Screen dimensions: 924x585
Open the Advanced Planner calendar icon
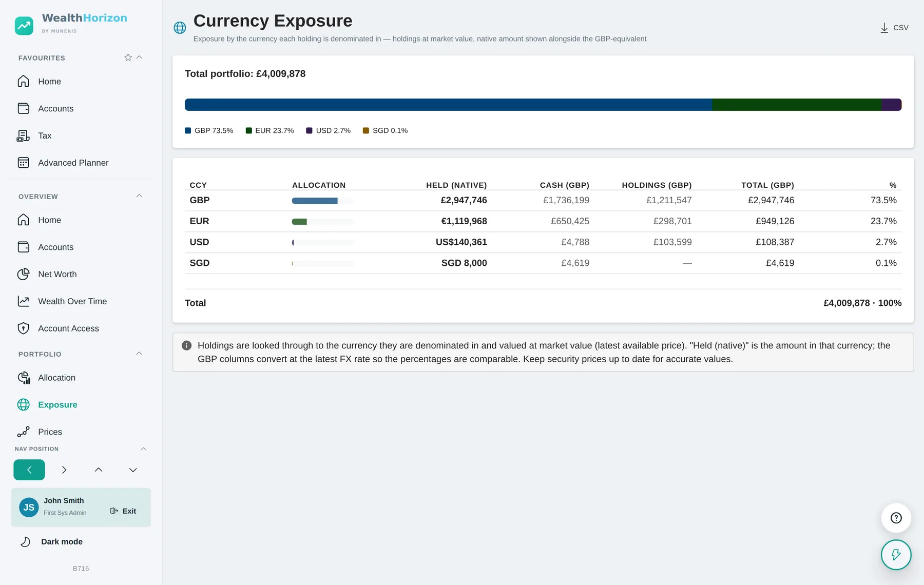(x=24, y=163)
